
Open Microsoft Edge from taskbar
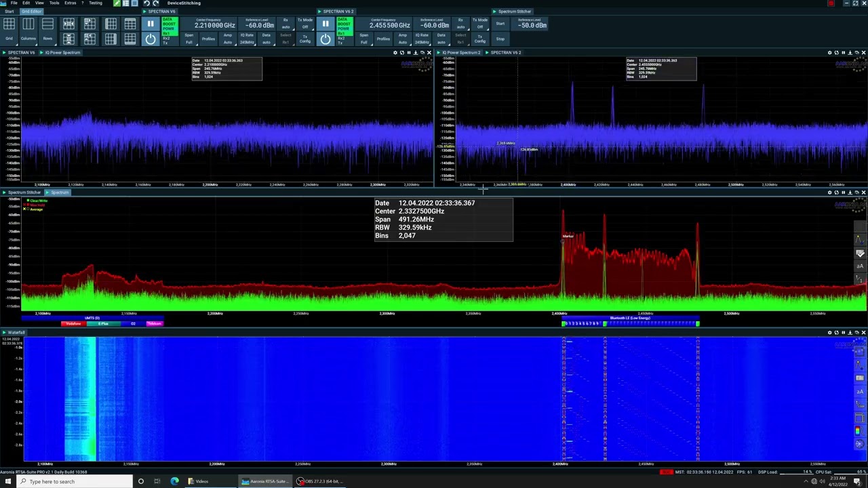(174, 481)
